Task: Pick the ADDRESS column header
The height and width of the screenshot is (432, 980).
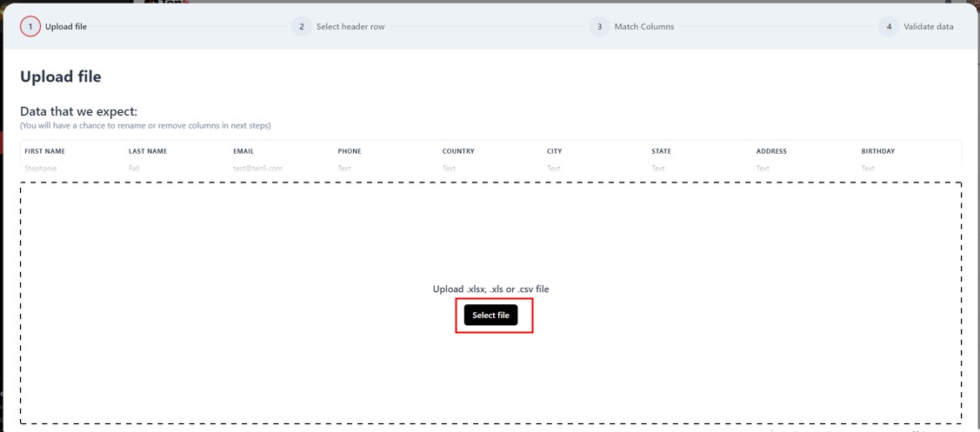Action: pos(771,151)
